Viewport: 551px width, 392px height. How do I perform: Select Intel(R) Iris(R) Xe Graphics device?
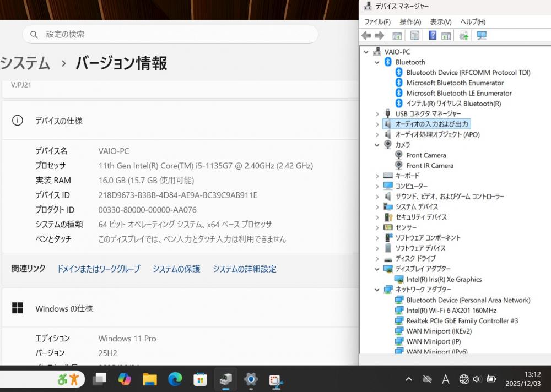[444, 279]
